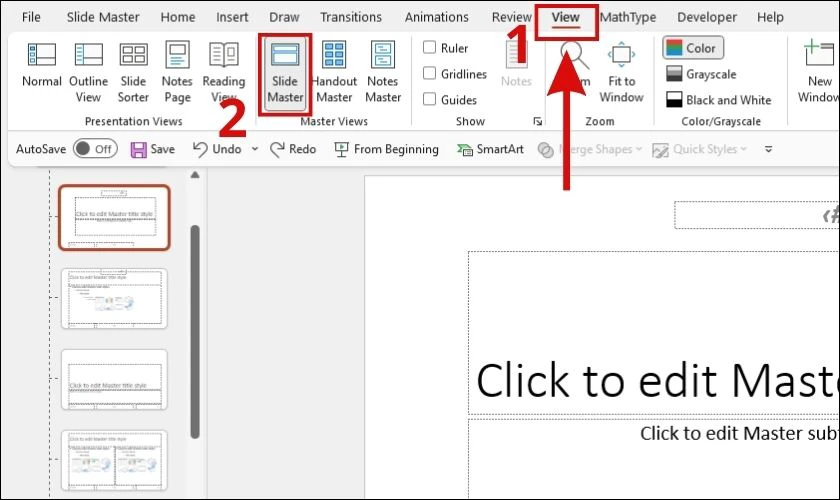Switch to Slide Master tab
The height and width of the screenshot is (500, 840).
103,17
